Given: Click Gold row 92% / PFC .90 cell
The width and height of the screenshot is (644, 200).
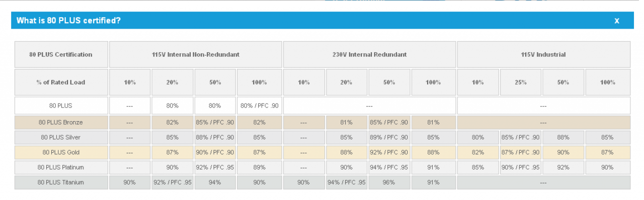Looking at the screenshot, I should tap(389, 152).
